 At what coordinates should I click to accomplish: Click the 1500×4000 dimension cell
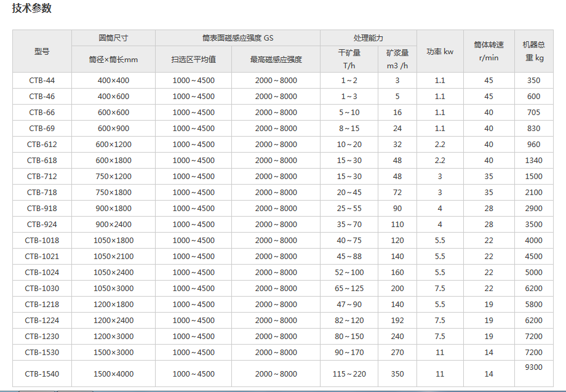pyautogui.click(x=114, y=373)
